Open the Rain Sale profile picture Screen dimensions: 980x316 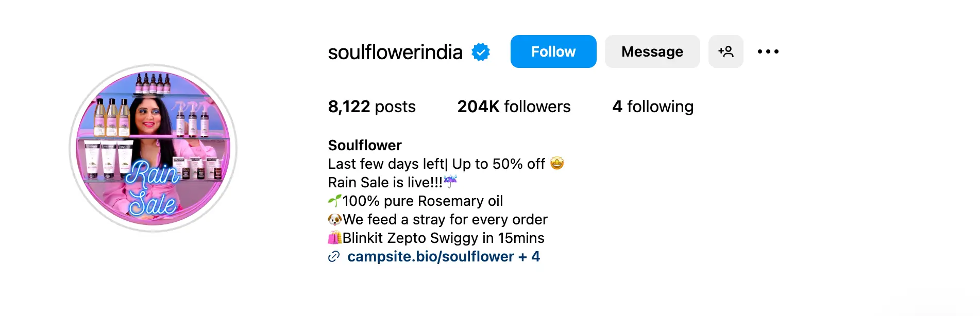coord(153,148)
